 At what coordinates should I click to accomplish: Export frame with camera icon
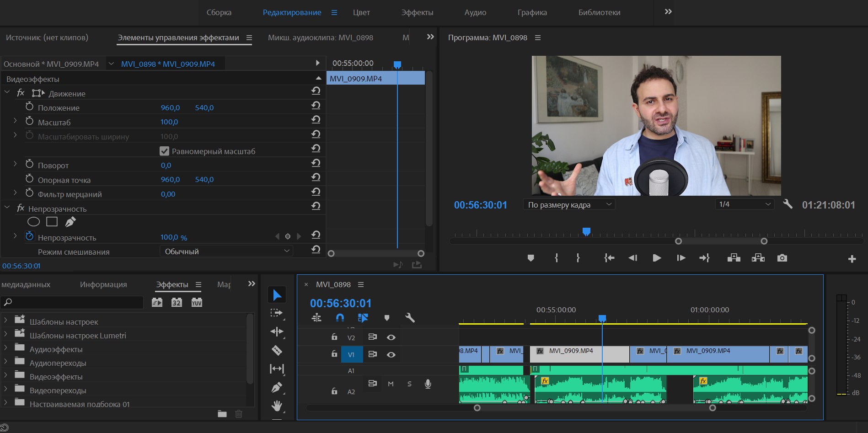(x=782, y=258)
